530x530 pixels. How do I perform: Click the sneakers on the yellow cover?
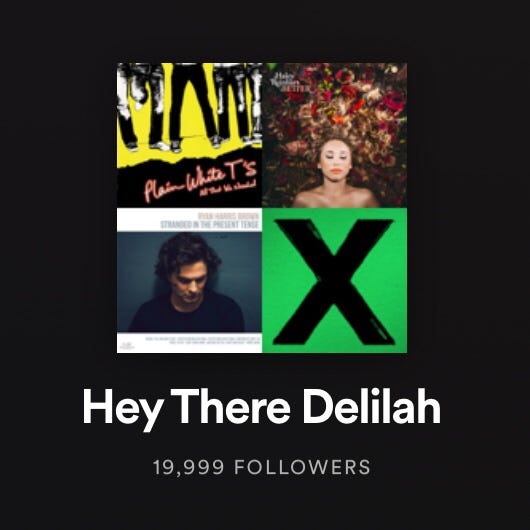[x=189, y=144]
